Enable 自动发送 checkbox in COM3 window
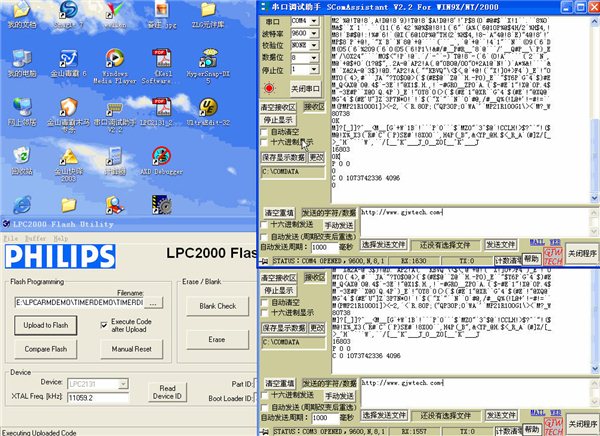Viewport: 600px width, 436px height. (x=264, y=407)
